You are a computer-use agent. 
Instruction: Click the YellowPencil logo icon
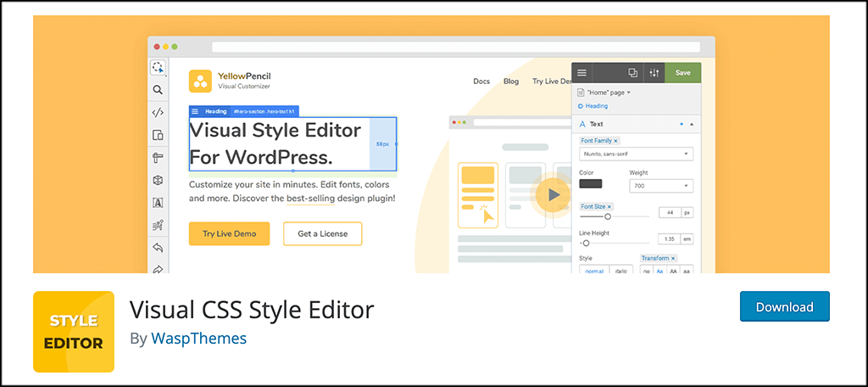200,81
